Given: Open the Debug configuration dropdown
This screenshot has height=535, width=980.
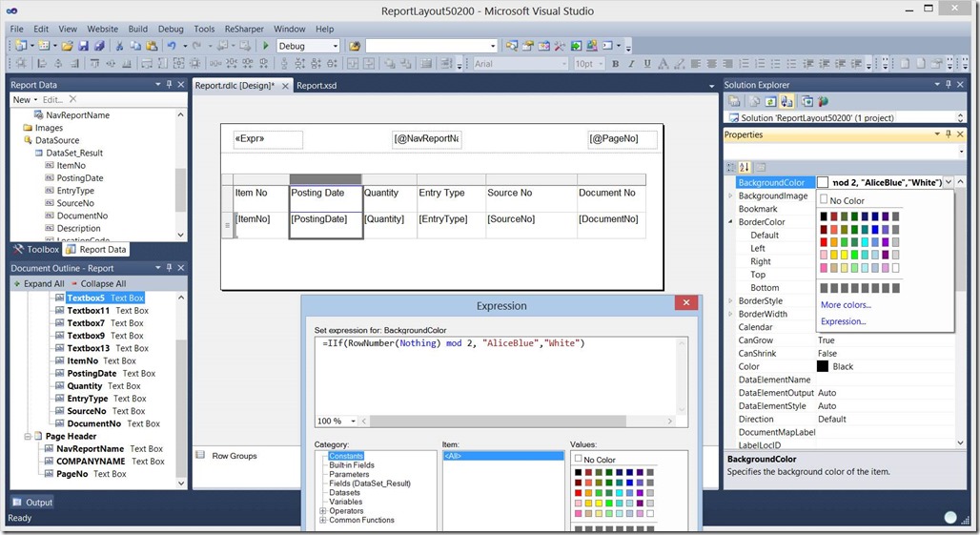Looking at the screenshot, I should click(336, 46).
